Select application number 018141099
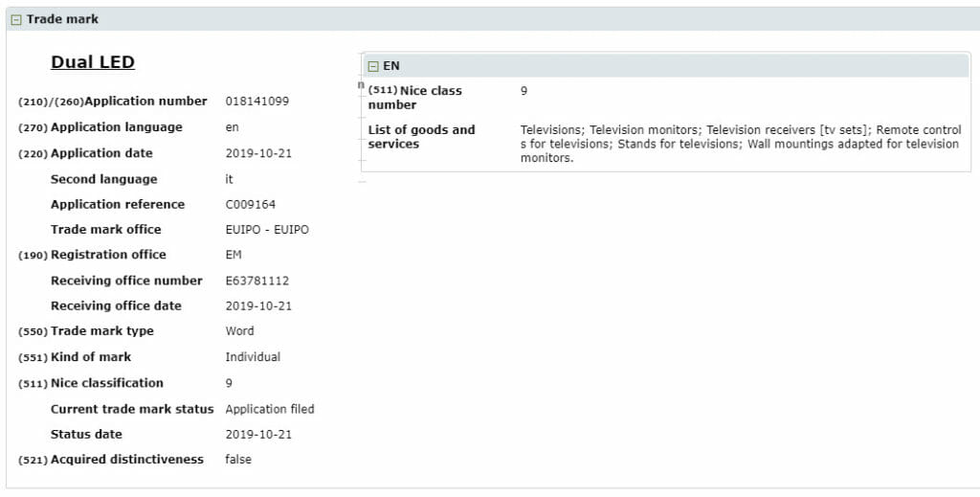Image resolution: width=980 pixels, height=497 pixels. point(256,102)
